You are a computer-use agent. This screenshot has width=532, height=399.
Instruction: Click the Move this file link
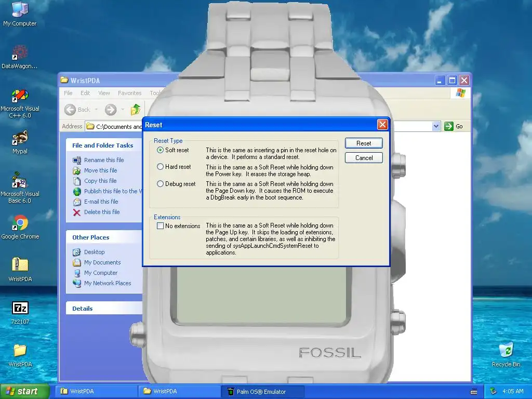(100, 170)
